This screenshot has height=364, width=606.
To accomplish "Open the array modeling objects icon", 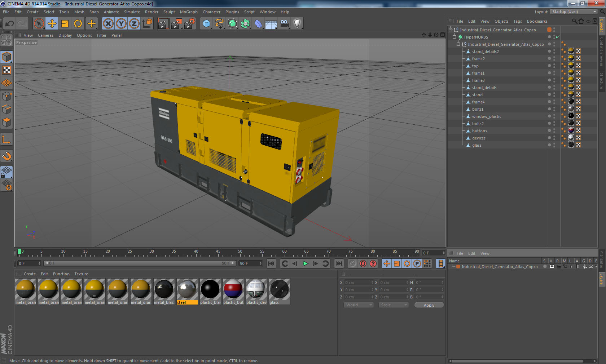I will click(245, 24).
